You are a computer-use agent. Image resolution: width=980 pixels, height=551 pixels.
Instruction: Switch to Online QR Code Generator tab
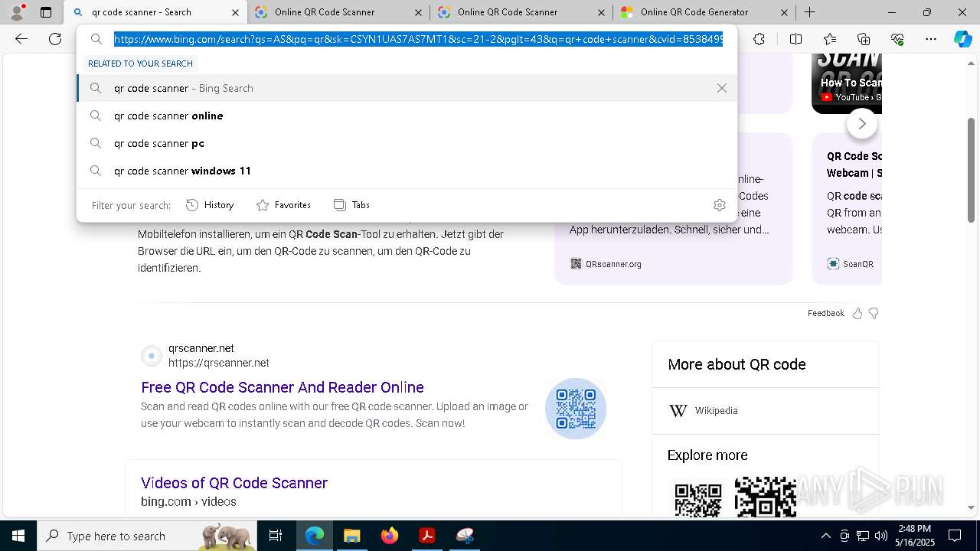point(704,12)
